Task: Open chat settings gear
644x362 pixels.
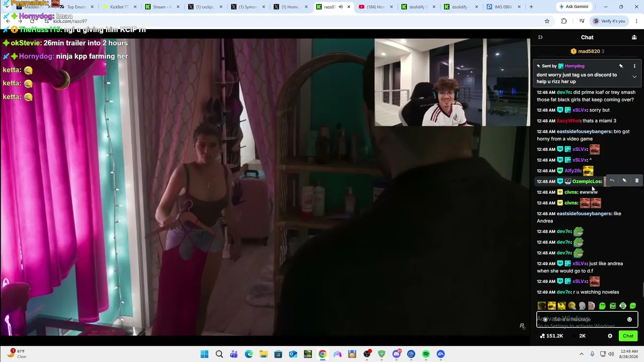Action: (610, 336)
